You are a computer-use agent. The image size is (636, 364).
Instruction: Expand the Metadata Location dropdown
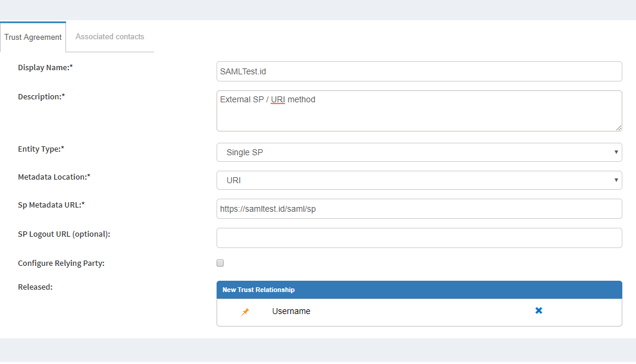419,180
